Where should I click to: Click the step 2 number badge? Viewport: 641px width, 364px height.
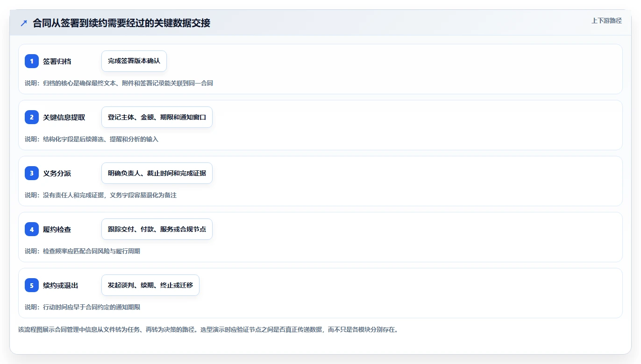pyautogui.click(x=32, y=117)
